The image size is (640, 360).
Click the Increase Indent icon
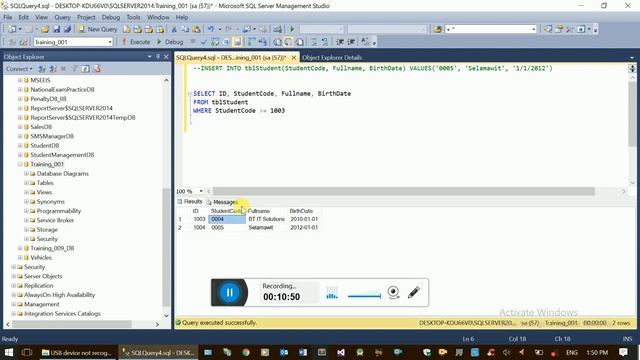click(x=351, y=42)
